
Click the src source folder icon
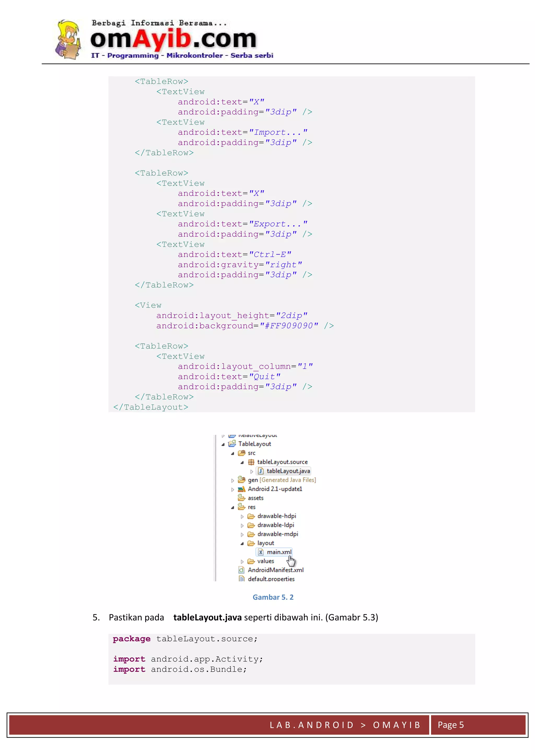tap(242, 453)
